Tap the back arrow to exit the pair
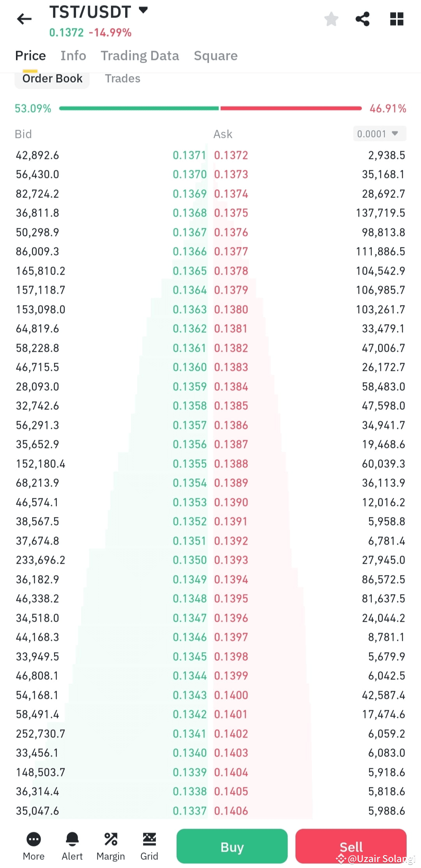The image size is (421, 868). [24, 19]
